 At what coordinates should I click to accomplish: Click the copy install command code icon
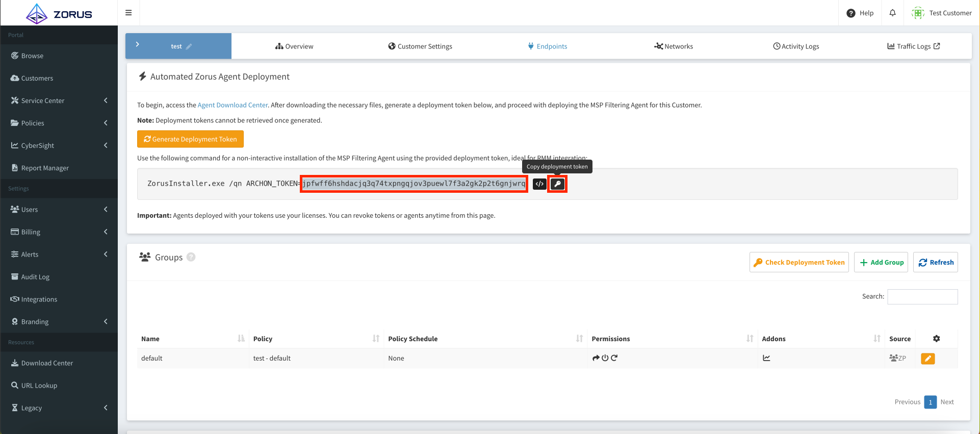539,184
